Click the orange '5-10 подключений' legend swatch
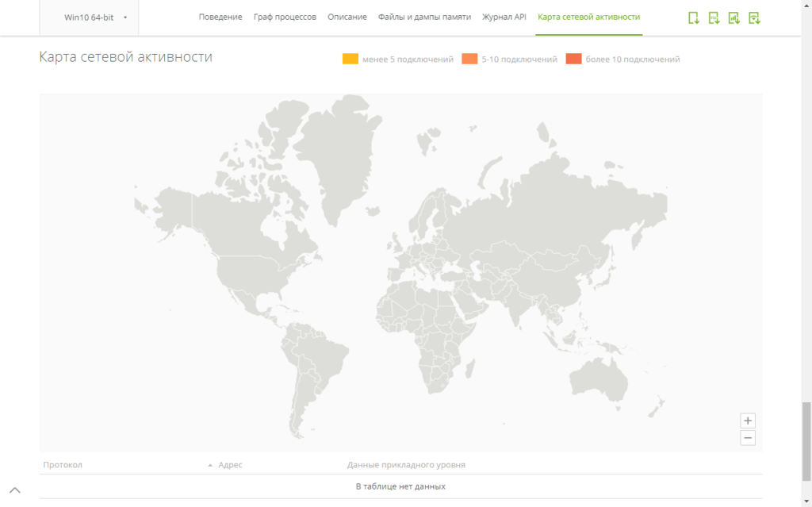Viewport: 812px width, 507px height. coord(469,59)
